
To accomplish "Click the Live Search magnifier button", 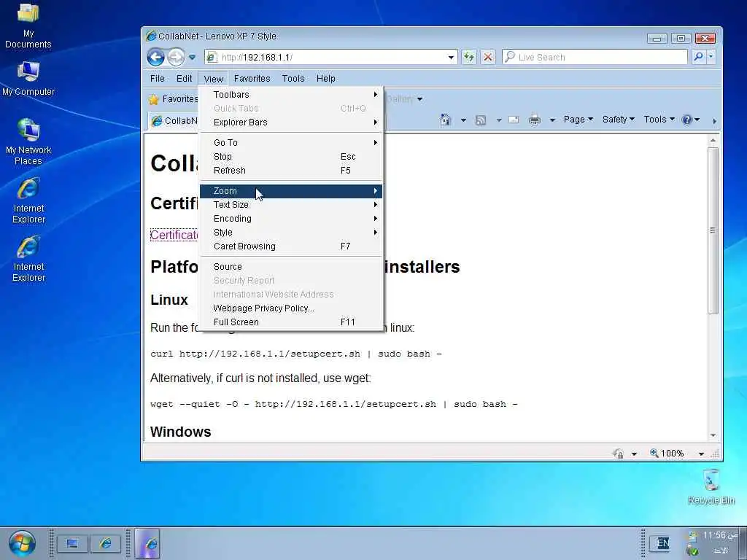I will click(x=698, y=57).
